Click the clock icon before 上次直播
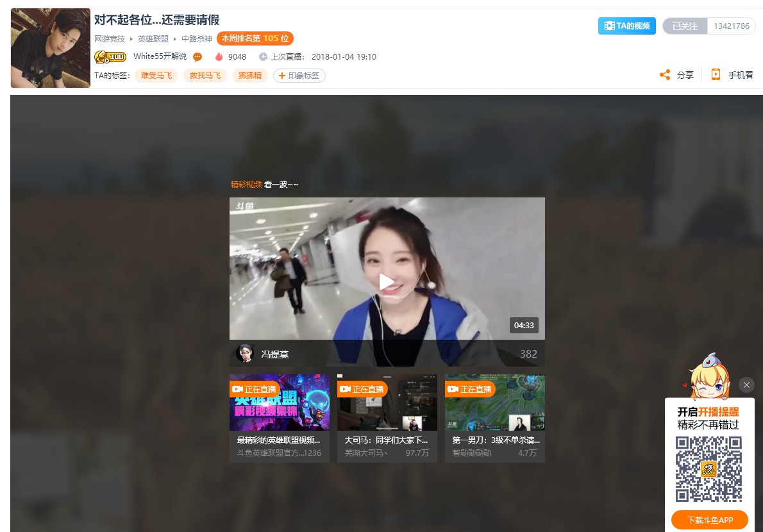 pyautogui.click(x=264, y=57)
